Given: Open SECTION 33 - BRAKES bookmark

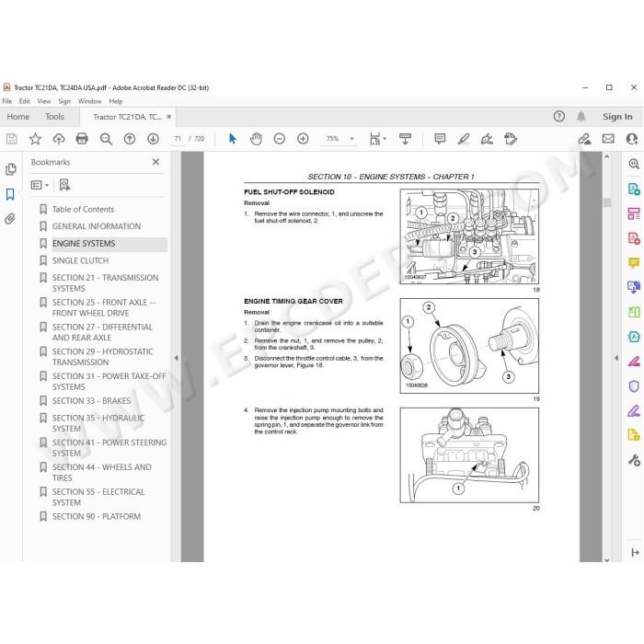Looking at the screenshot, I should click(91, 401).
